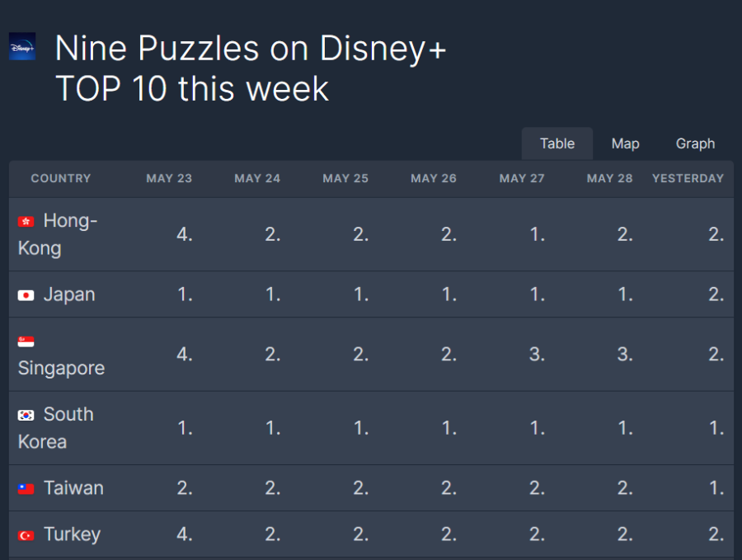Click the Disney+ logo icon
This screenshot has height=560, width=742.
[x=22, y=46]
